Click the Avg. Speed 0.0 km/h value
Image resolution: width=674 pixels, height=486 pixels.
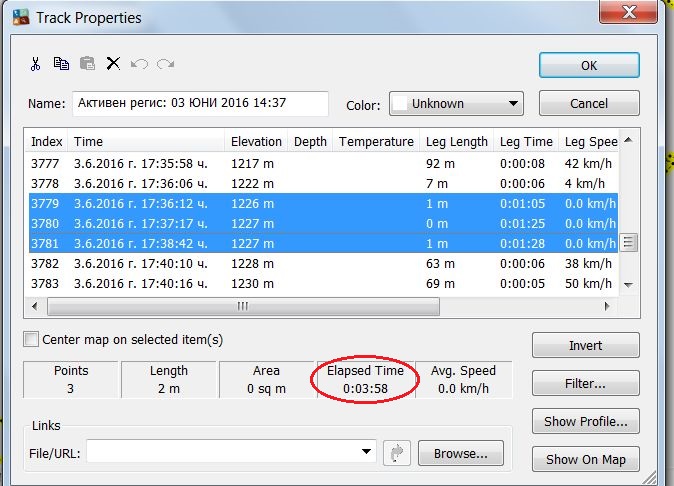click(463, 388)
